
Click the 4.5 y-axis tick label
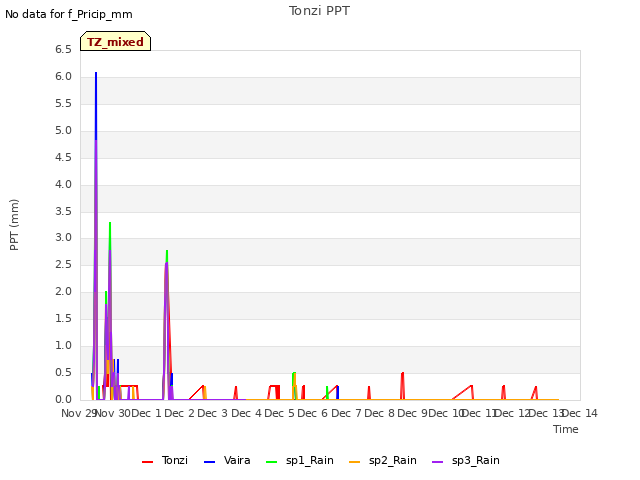coord(63,158)
